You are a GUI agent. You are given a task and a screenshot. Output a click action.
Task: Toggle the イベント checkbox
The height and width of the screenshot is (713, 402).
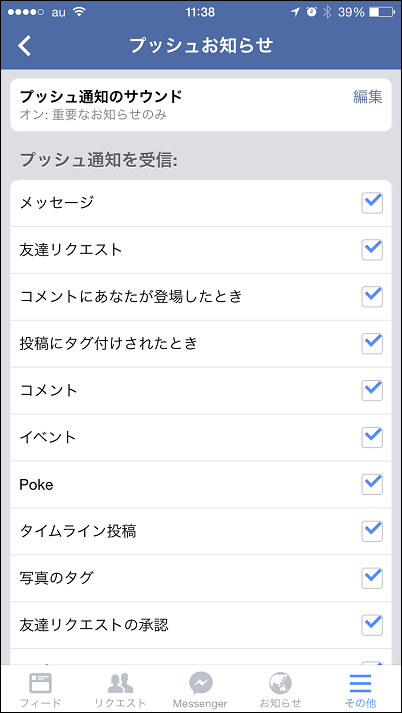pos(372,437)
